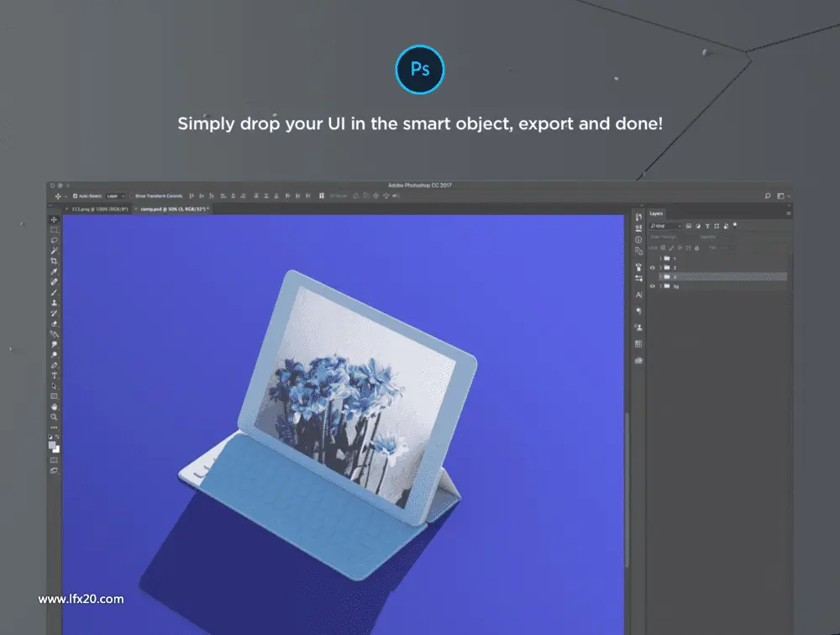Screen dimensions: 840x635
Task: Filter layers by smart objects
Action: click(726, 226)
